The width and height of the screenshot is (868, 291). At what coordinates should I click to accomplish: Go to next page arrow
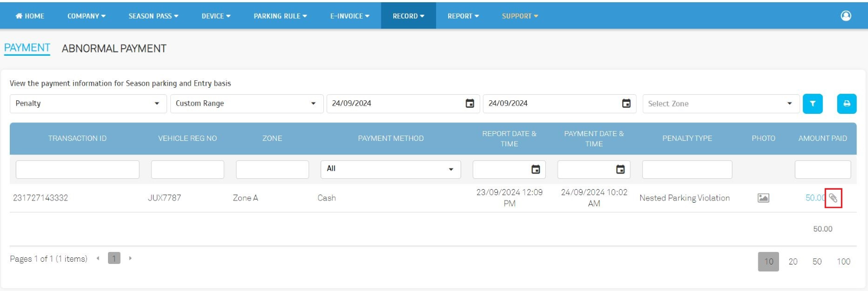click(130, 258)
